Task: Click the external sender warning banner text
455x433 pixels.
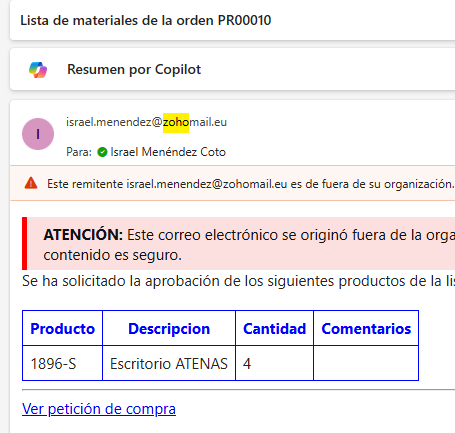Action: (250, 184)
